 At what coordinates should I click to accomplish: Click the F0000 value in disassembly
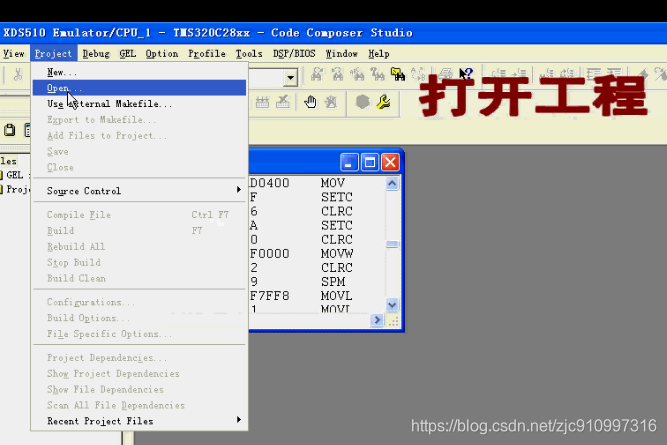point(270,254)
